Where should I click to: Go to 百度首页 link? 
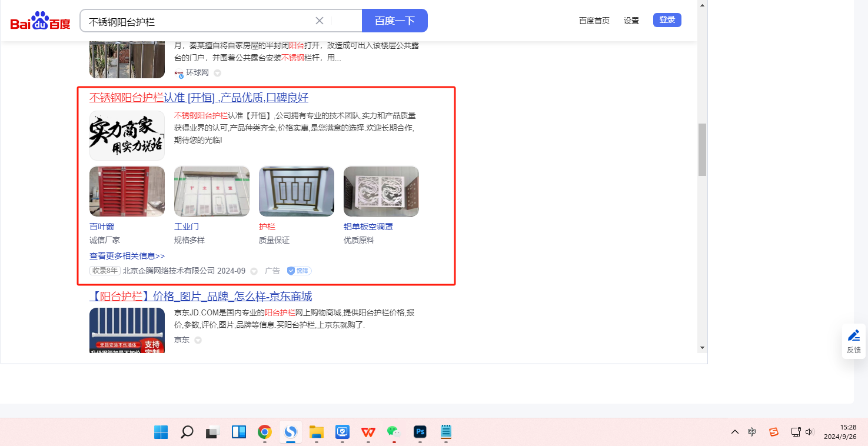coord(594,21)
